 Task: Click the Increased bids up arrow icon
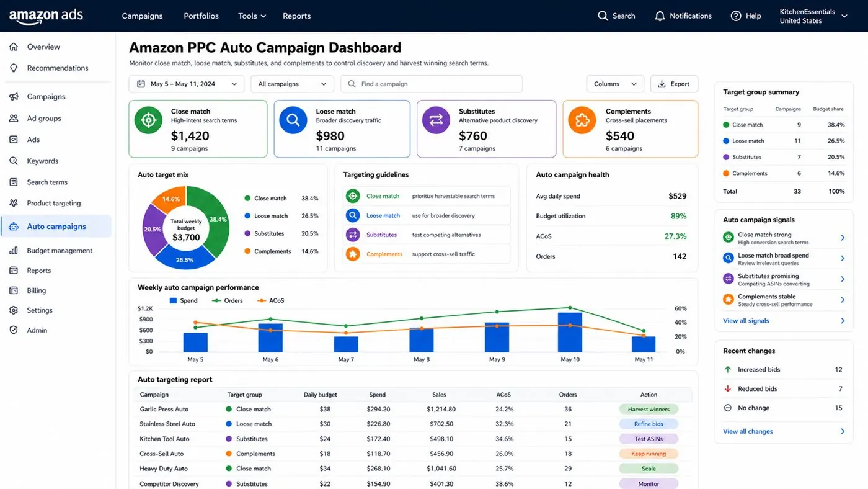[x=728, y=369]
